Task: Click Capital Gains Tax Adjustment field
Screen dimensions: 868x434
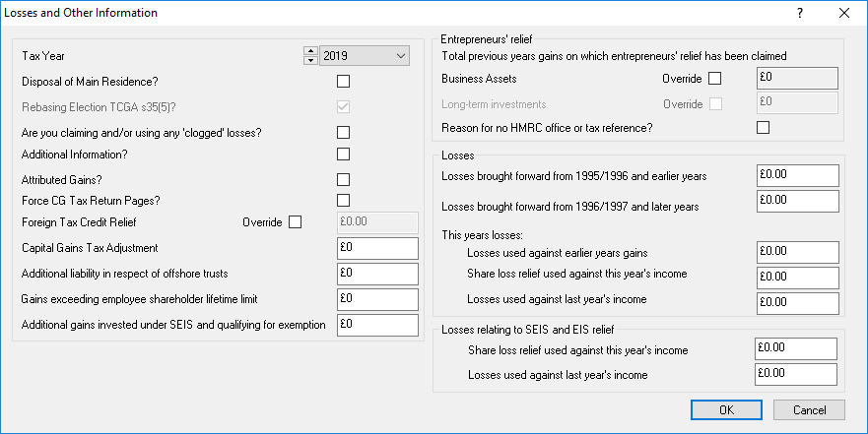Action: (377, 248)
